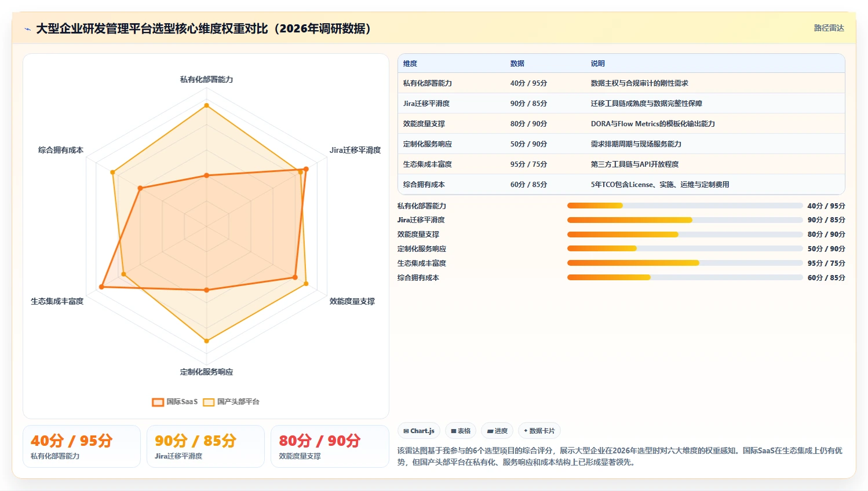Select table cell 60分 / 85分
This screenshot has height=491, width=868.
coord(528,185)
